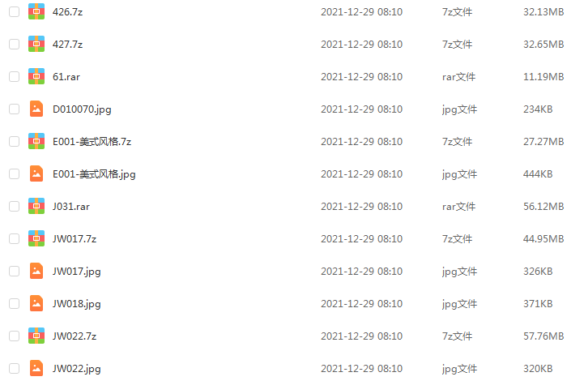
Task: Open the file named 427.7z
Action: [67, 45]
